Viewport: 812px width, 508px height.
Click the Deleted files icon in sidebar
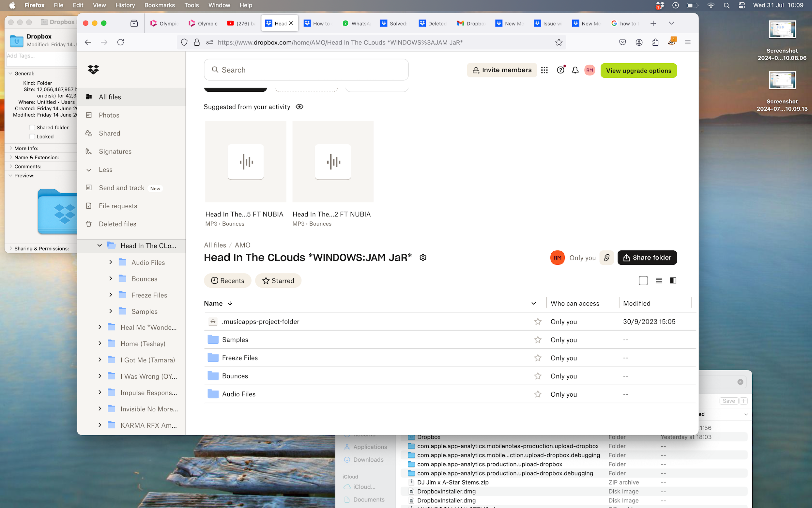click(89, 224)
